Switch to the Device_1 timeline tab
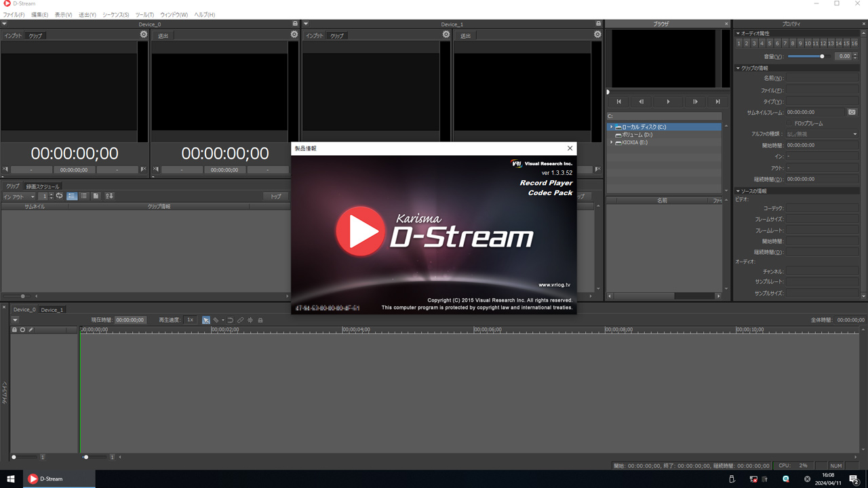The image size is (868, 488). click(x=52, y=310)
